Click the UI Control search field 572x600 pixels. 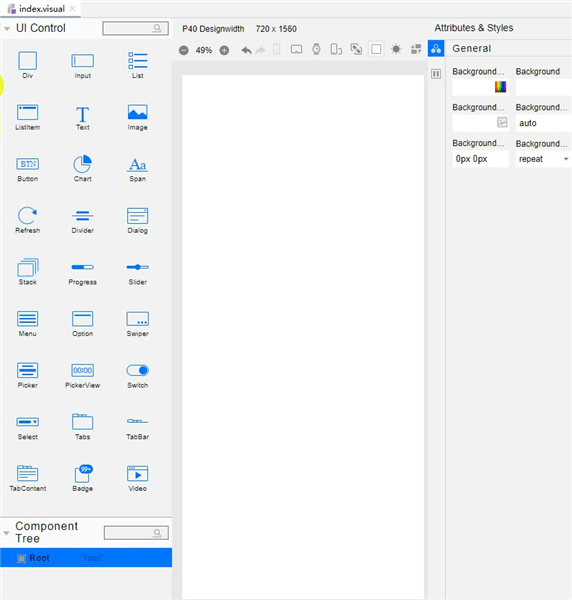[x=135, y=28]
